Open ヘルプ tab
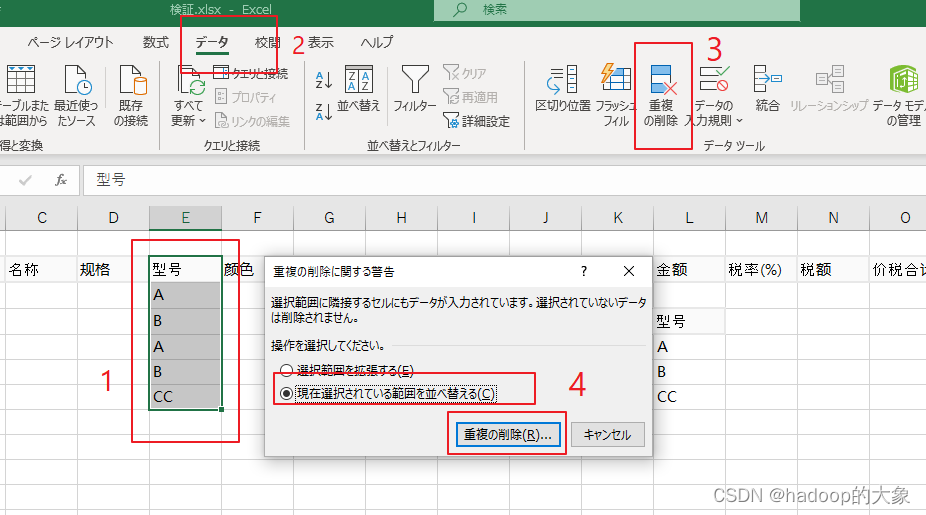The image size is (926, 515). pyautogui.click(x=377, y=43)
